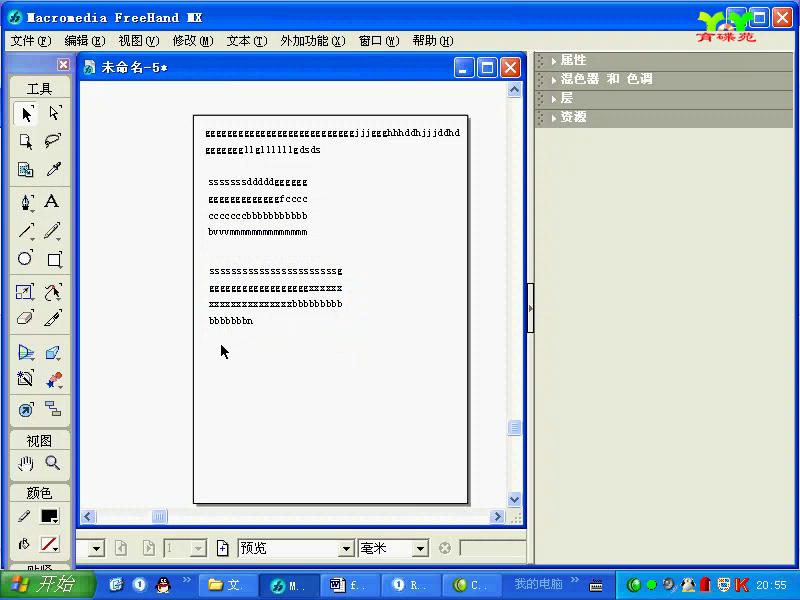Open the 修改 menu
This screenshot has height=600, width=800.
coord(193,41)
